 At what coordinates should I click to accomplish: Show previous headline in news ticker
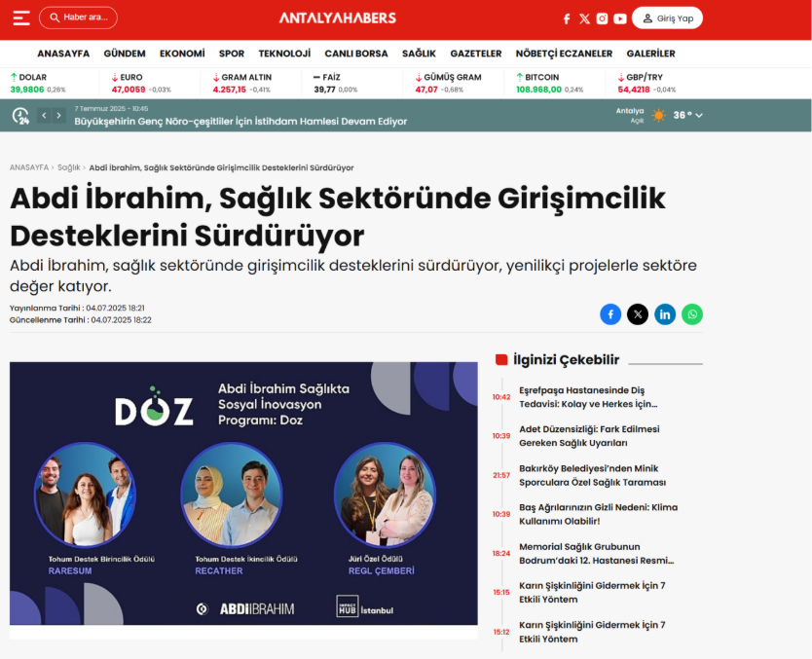(x=44, y=115)
